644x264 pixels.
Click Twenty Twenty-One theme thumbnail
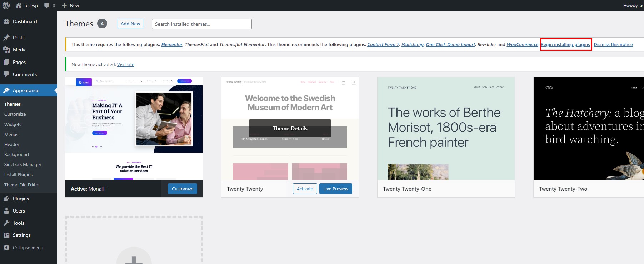(x=446, y=129)
